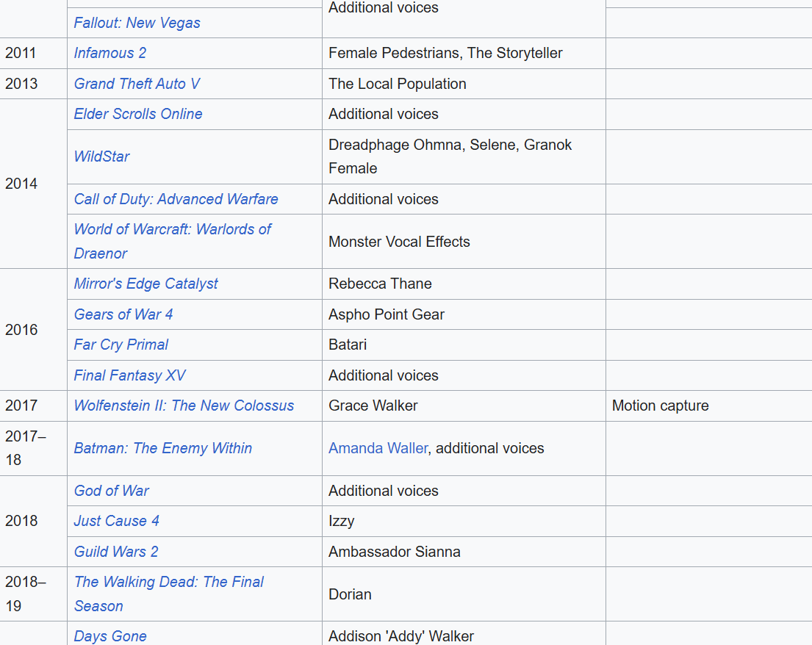Click the 'Ambassador Sianna' role text

[394, 552]
